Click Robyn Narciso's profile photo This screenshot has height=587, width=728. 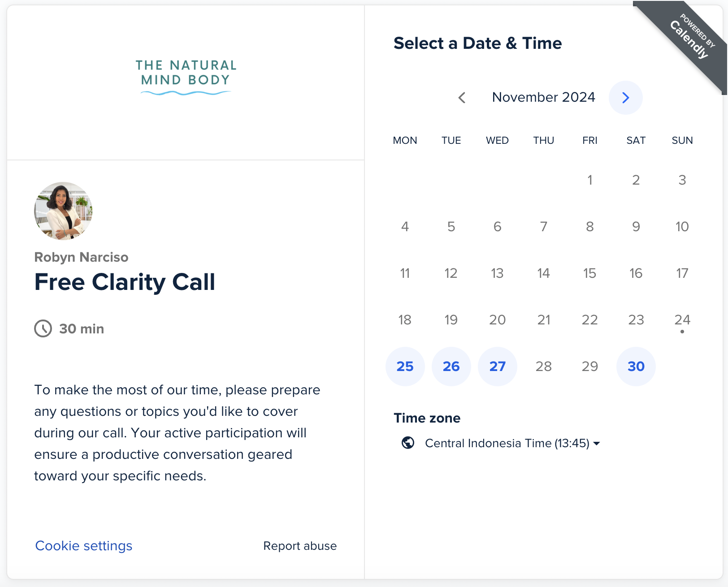[x=63, y=211]
